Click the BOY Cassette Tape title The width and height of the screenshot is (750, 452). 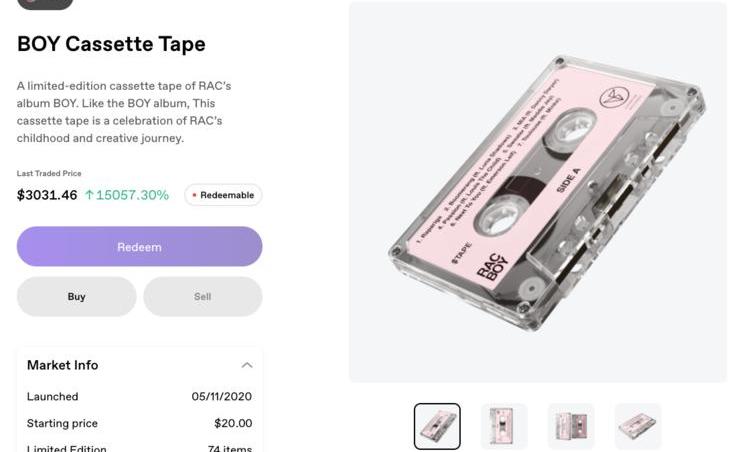pos(111,44)
